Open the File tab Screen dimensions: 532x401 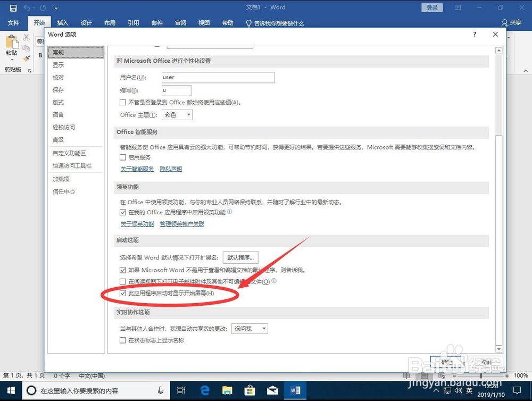pos(14,23)
